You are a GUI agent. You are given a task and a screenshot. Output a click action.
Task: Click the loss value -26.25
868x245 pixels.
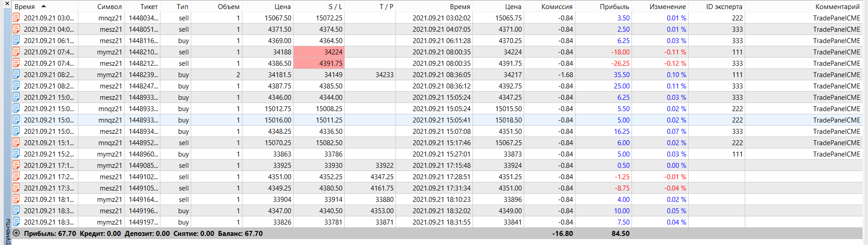(x=620, y=64)
